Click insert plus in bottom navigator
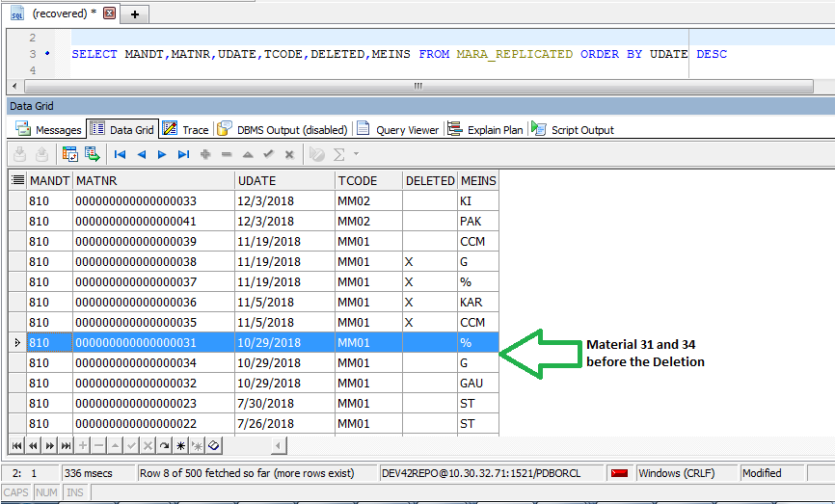The image size is (835, 504). pos(83,445)
